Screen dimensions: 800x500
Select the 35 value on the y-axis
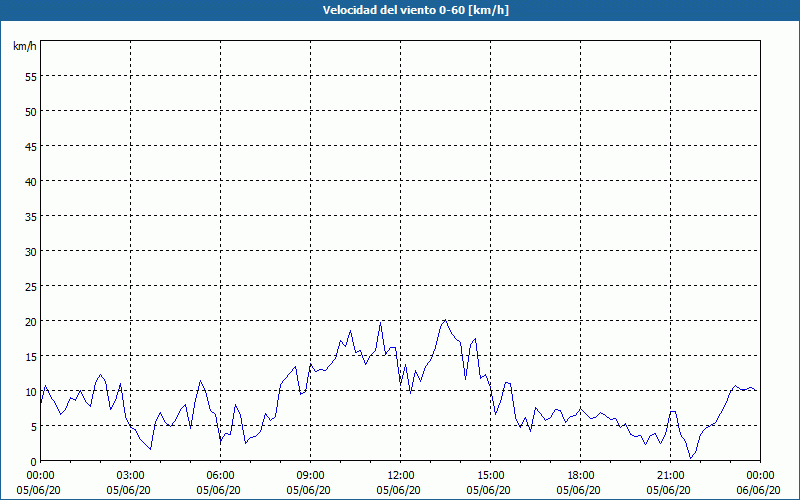pos(31,216)
